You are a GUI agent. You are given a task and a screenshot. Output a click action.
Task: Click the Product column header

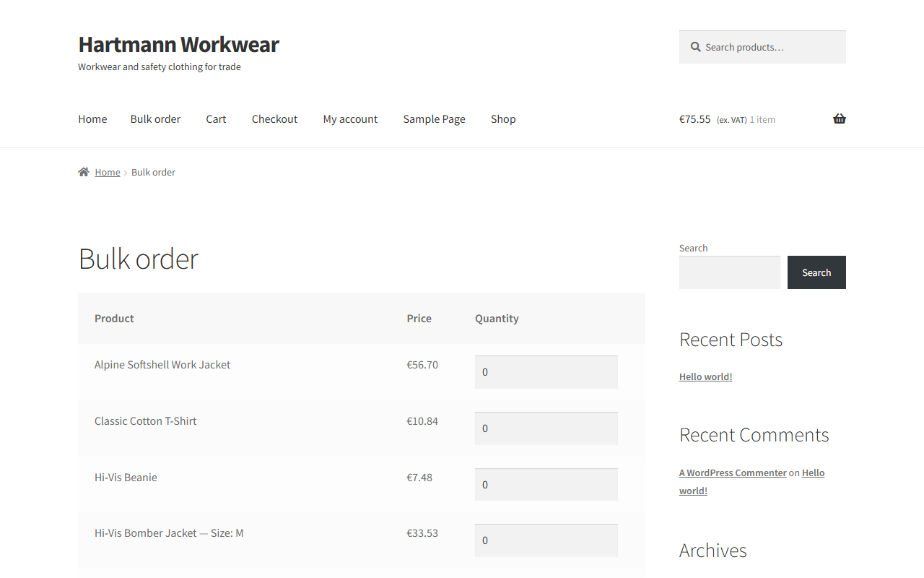[114, 319]
